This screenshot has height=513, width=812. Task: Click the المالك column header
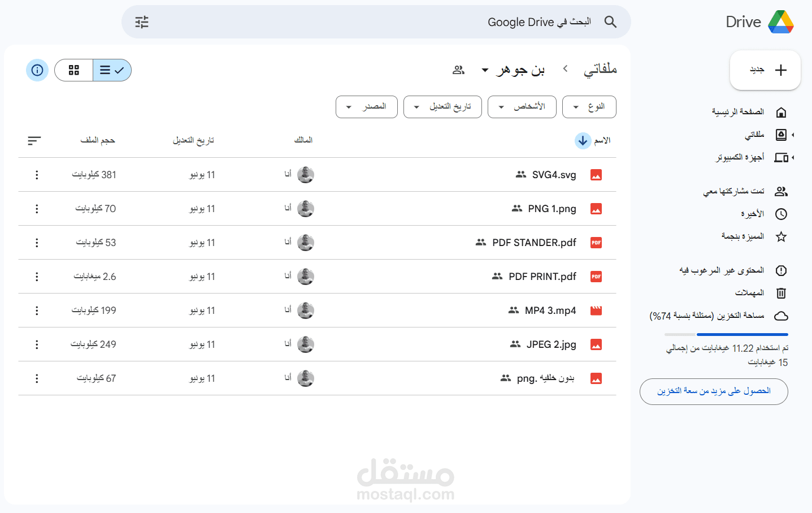click(303, 140)
